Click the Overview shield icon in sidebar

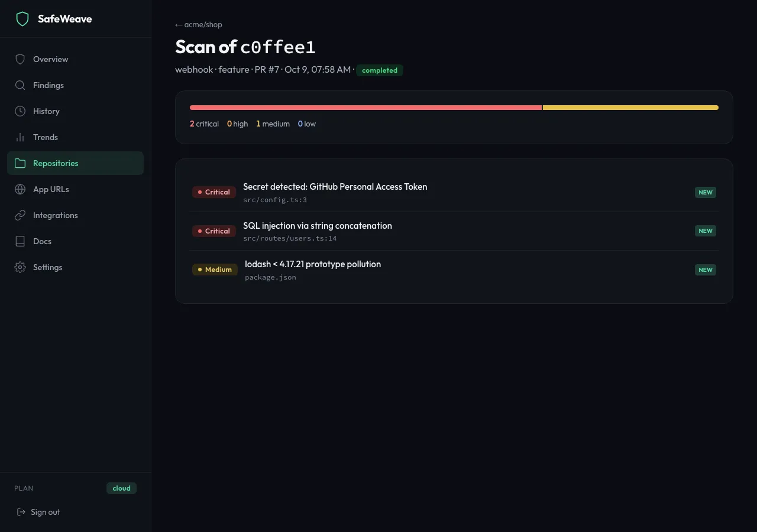click(x=20, y=59)
